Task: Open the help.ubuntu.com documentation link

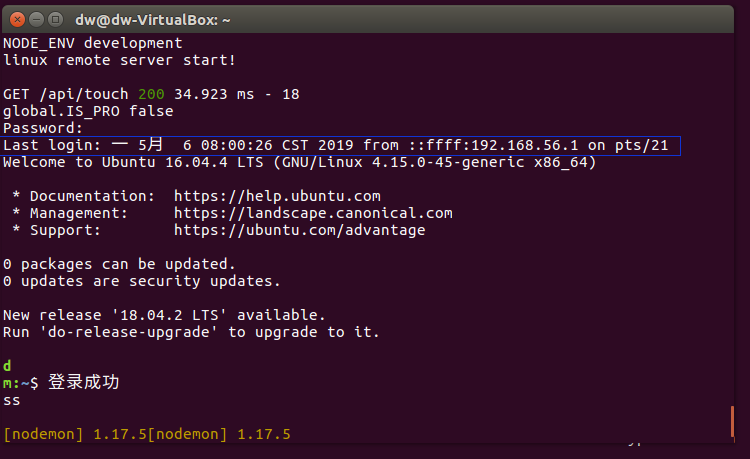Action: tap(277, 196)
